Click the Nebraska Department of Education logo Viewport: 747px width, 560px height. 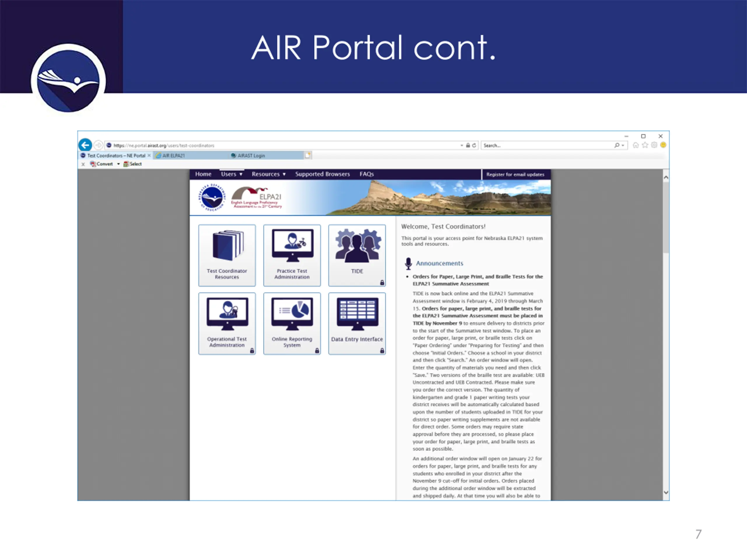212,197
